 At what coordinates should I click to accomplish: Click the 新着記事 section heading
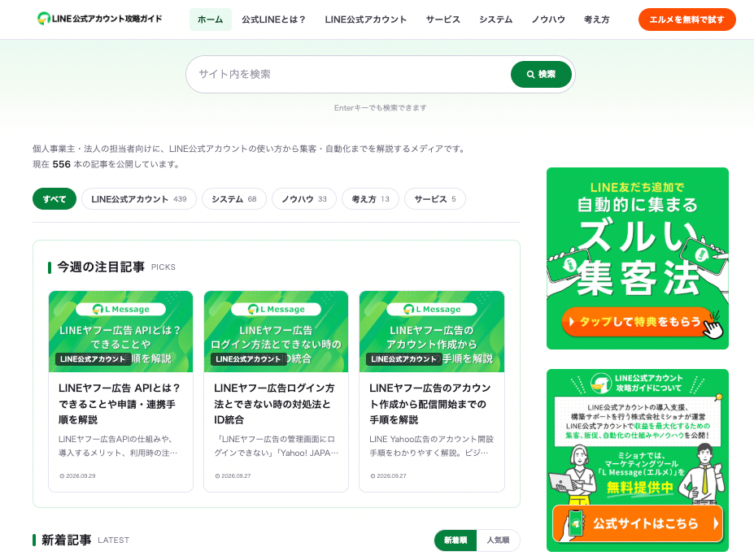click(67, 540)
